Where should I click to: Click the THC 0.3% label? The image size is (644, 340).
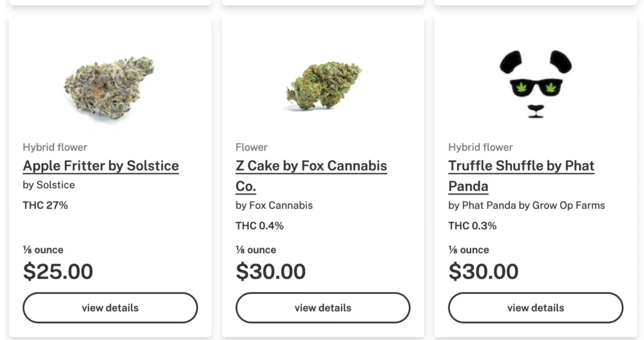472,225
